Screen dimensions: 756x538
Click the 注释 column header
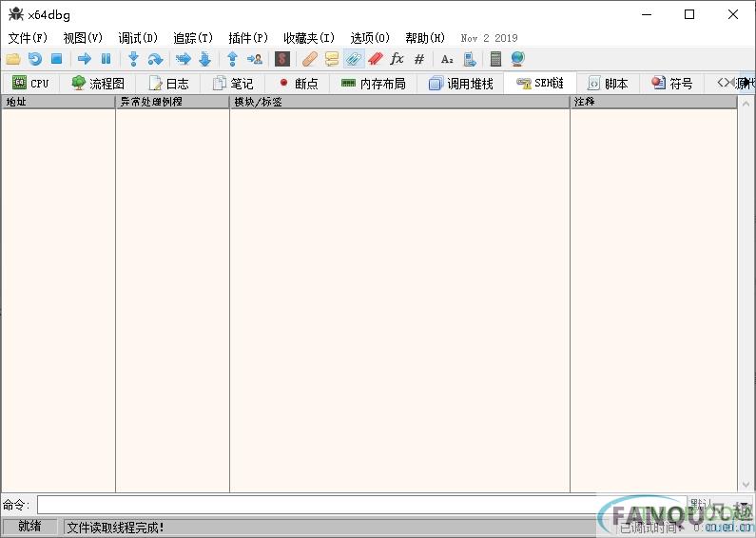tap(654, 102)
